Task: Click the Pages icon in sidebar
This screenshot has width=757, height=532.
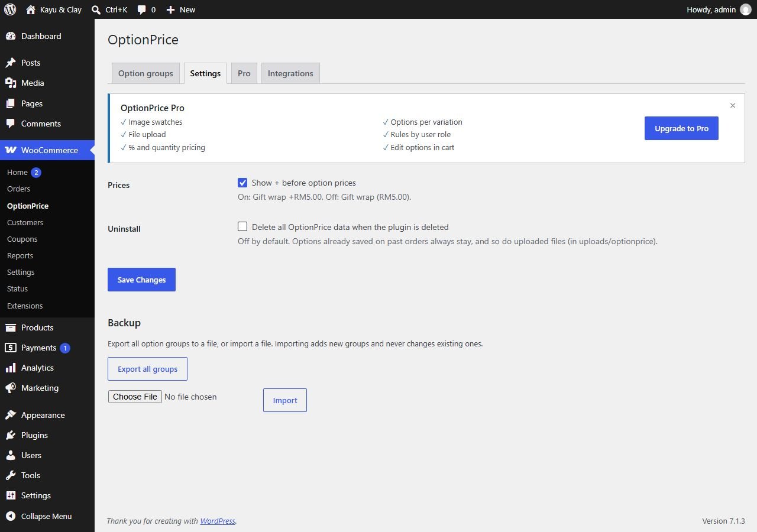Action: point(11,103)
